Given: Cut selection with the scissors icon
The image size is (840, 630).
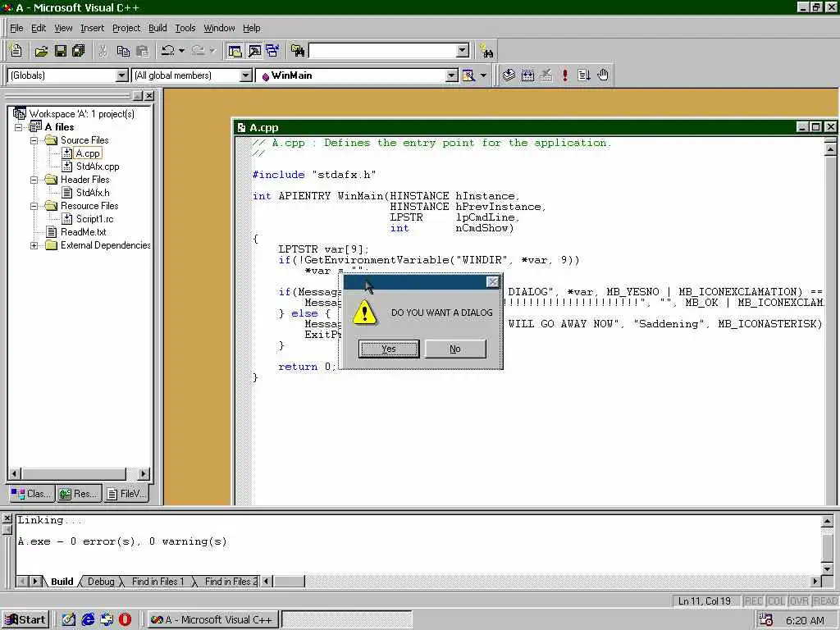Looking at the screenshot, I should click(103, 51).
